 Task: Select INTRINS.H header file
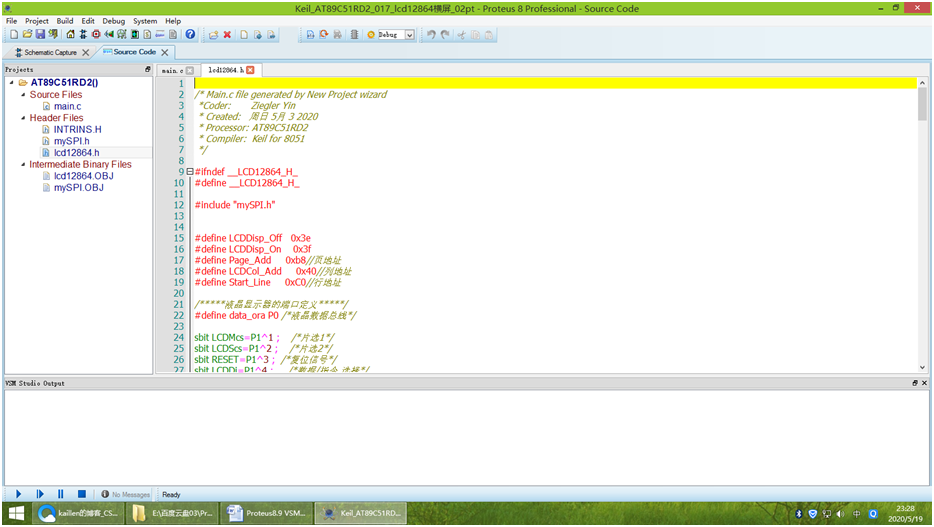pos(77,129)
